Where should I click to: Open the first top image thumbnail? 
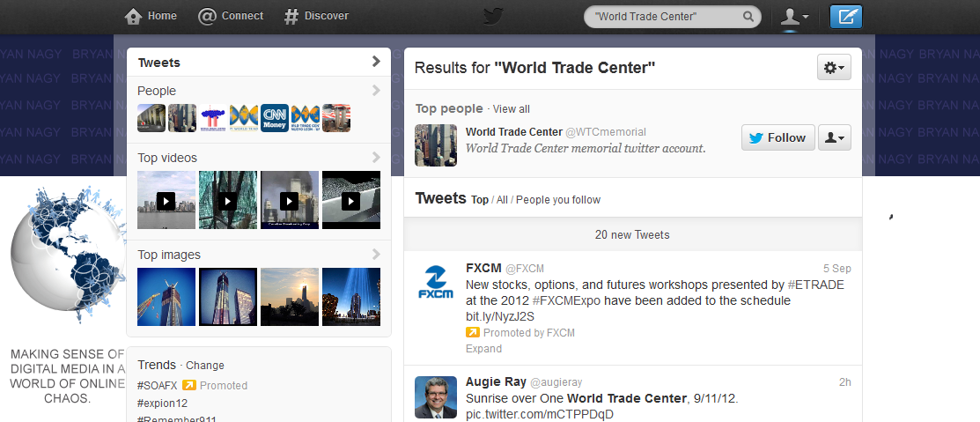(166, 297)
